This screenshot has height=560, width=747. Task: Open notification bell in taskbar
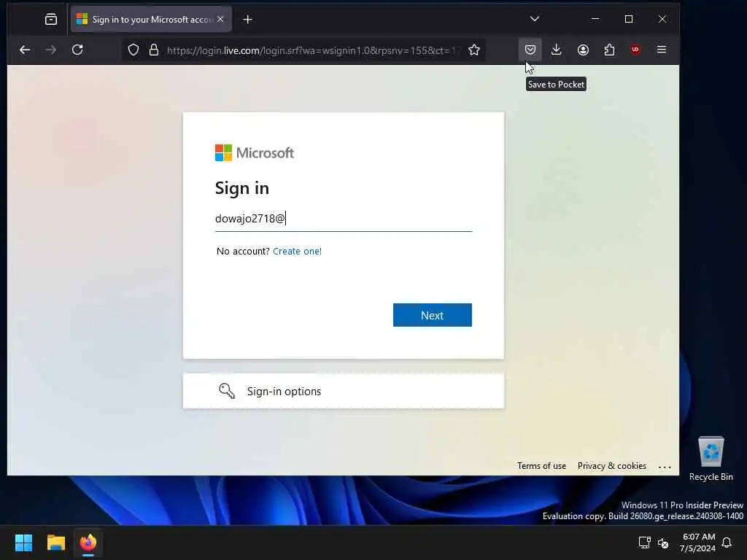(x=727, y=542)
